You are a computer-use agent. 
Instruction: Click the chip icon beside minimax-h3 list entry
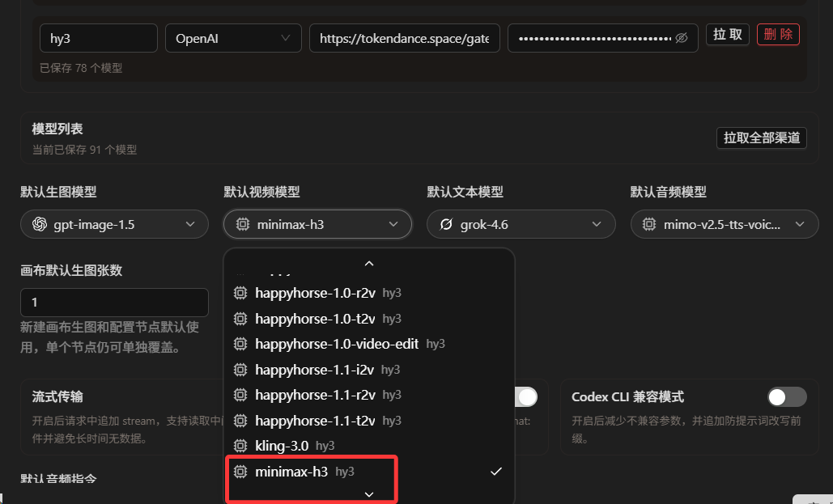240,472
